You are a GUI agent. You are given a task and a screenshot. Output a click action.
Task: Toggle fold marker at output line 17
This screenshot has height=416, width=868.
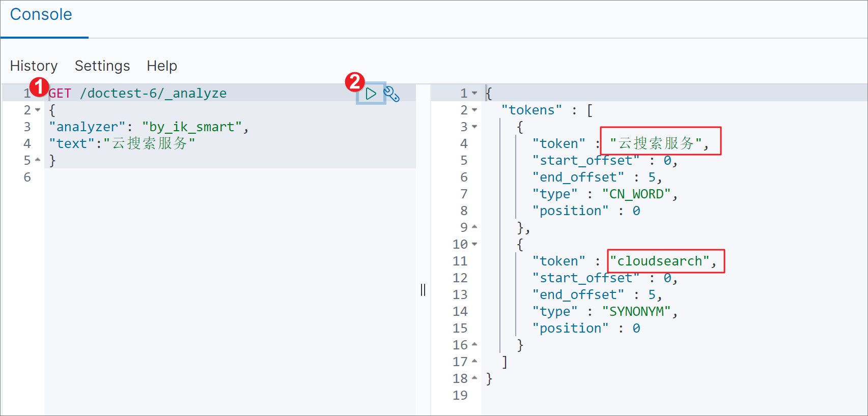[474, 361]
